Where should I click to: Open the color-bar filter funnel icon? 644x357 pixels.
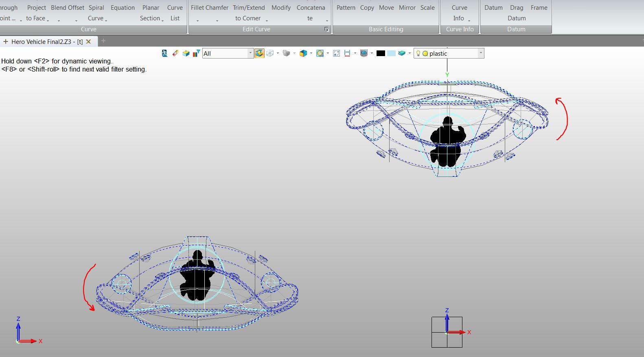coord(196,53)
